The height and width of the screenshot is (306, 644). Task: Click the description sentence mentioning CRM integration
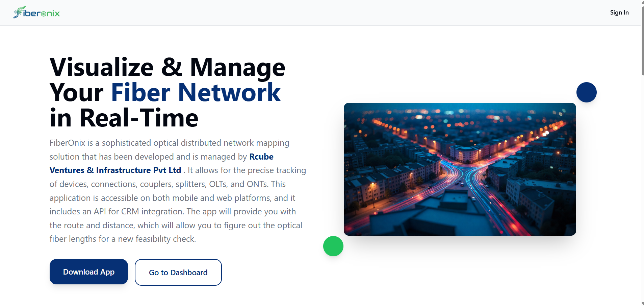coord(172,212)
